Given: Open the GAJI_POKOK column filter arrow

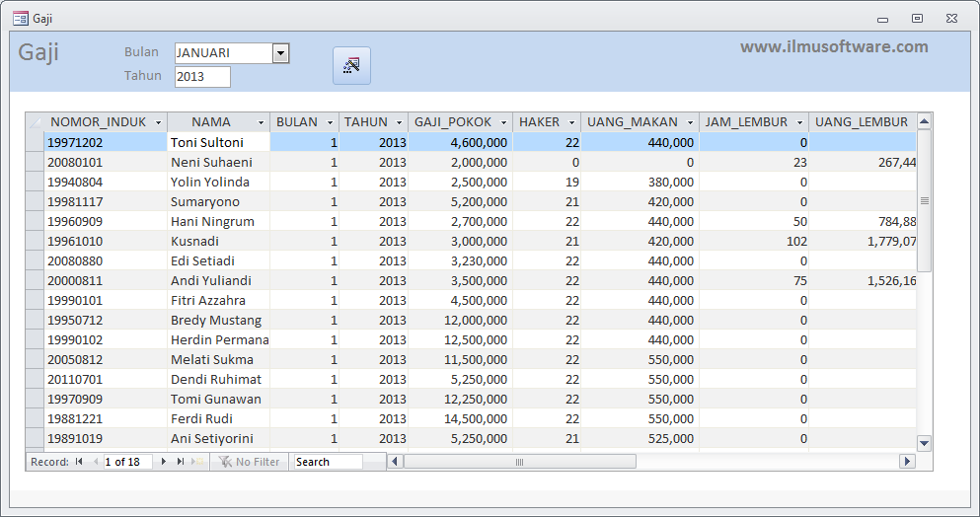Looking at the screenshot, I should tap(503, 122).
